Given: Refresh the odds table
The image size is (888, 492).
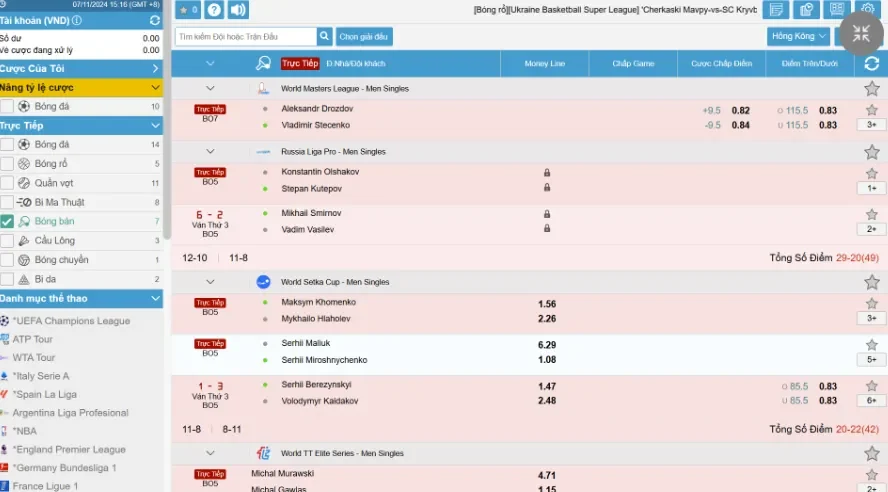Looking at the screenshot, I should point(871,63).
